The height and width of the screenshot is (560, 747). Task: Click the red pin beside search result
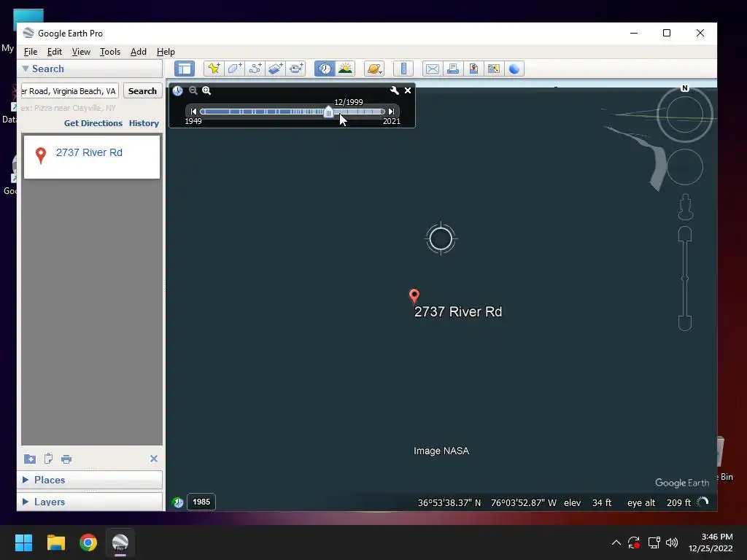coord(41,155)
